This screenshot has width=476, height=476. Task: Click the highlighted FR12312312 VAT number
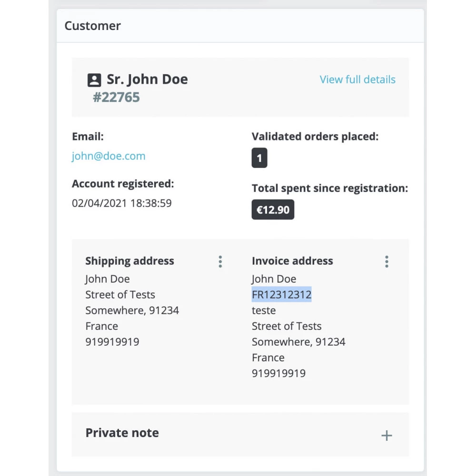point(281,295)
